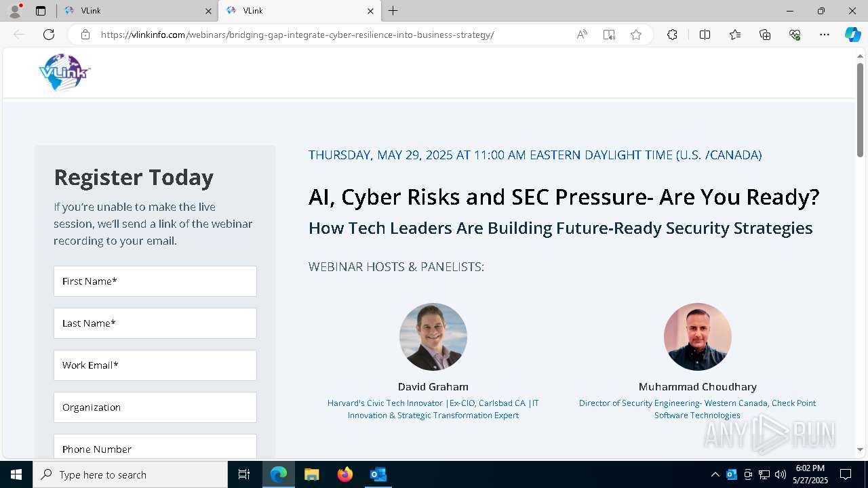Click the browser refresh icon
The width and height of the screenshot is (868, 488).
(49, 35)
